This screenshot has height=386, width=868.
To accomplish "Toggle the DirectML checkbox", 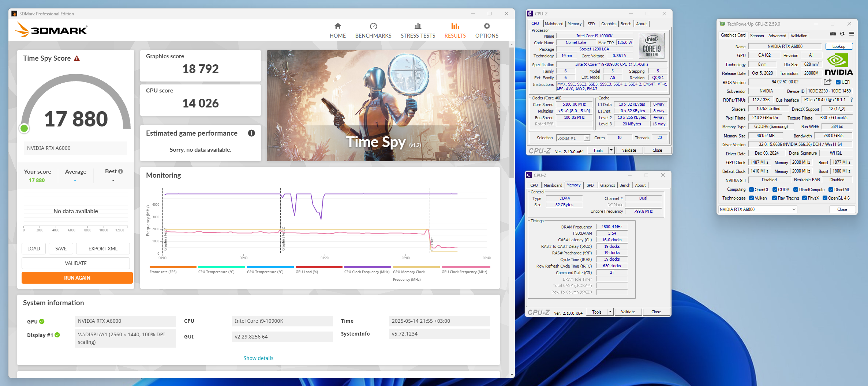I will (x=831, y=190).
